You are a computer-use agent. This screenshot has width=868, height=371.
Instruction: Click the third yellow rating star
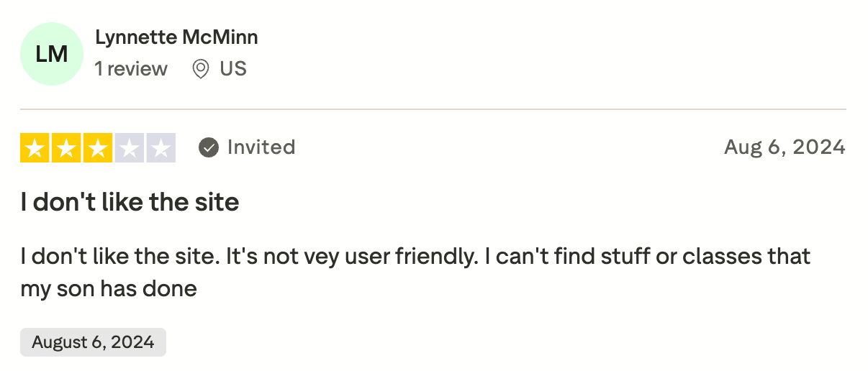[x=98, y=147]
